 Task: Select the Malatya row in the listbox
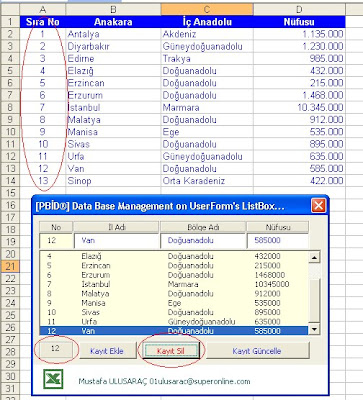(174, 294)
